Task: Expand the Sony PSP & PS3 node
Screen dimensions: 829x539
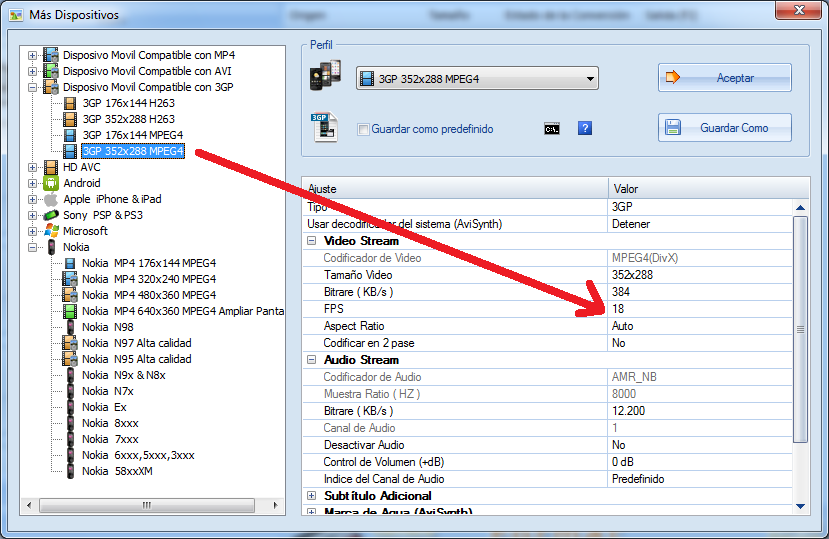Action: click(33, 215)
